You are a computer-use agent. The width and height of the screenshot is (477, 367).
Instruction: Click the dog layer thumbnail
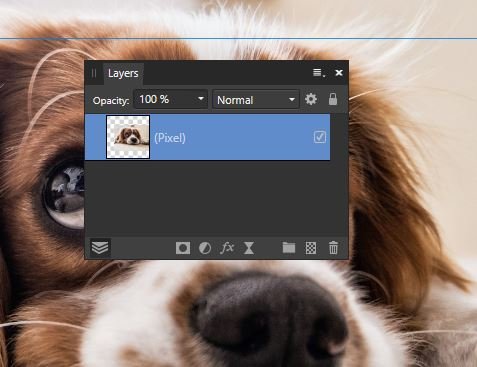click(x=128, y=137)
